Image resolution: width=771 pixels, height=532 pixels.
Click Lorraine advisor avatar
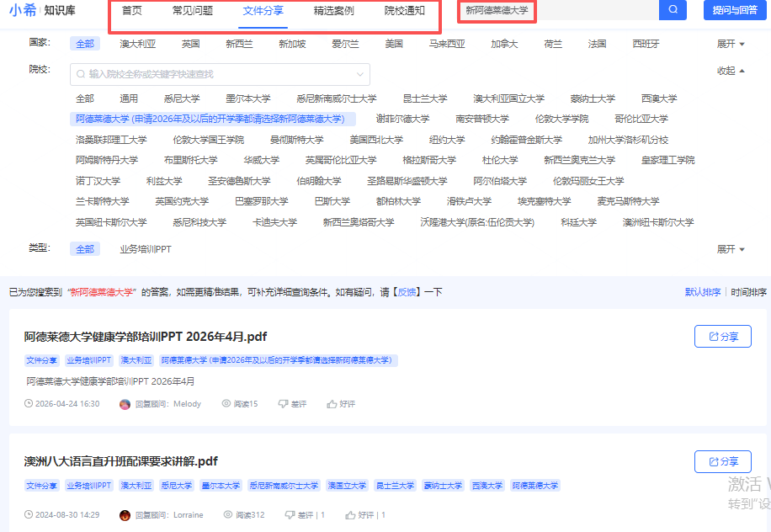coord(125,515)
